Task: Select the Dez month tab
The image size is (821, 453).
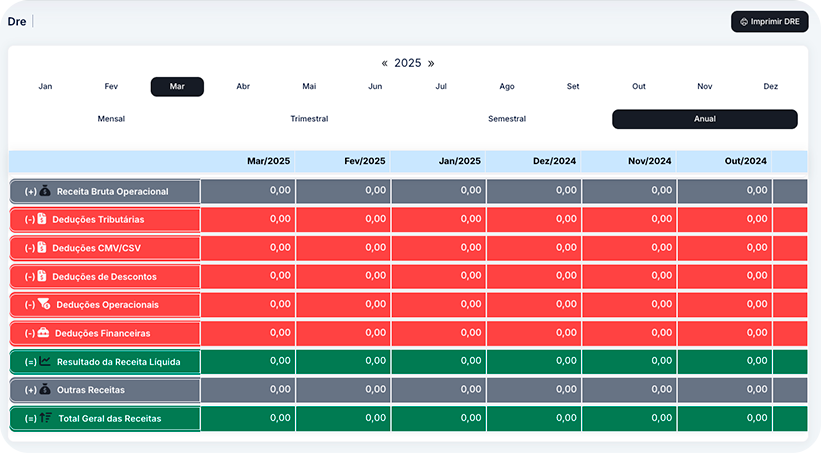Action: [770, 87]
